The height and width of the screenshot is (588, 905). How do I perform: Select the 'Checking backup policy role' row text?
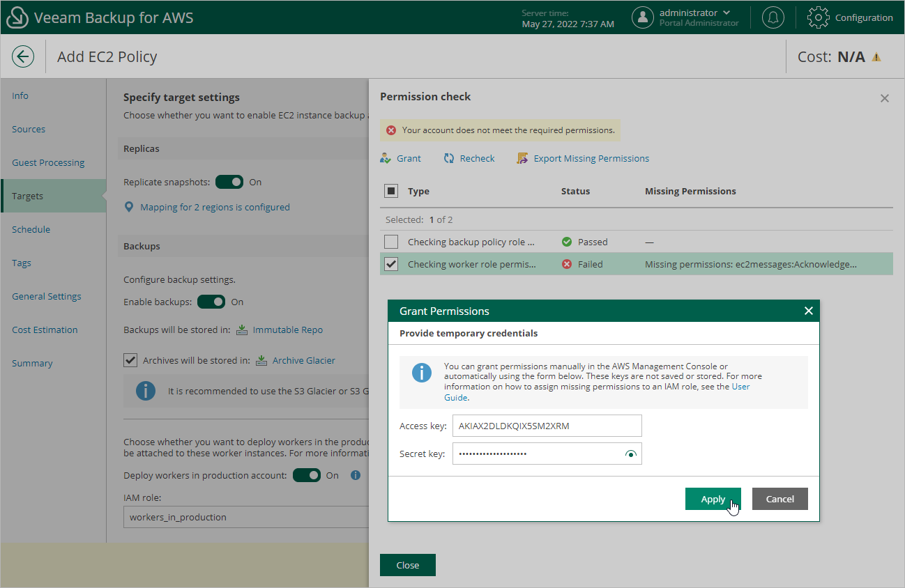(x=471, y=242)
